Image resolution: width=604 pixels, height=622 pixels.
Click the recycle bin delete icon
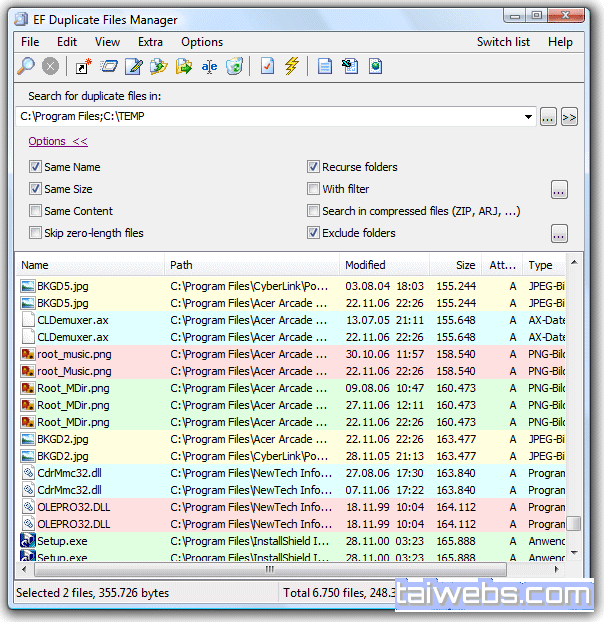click(x=234, y=67)
